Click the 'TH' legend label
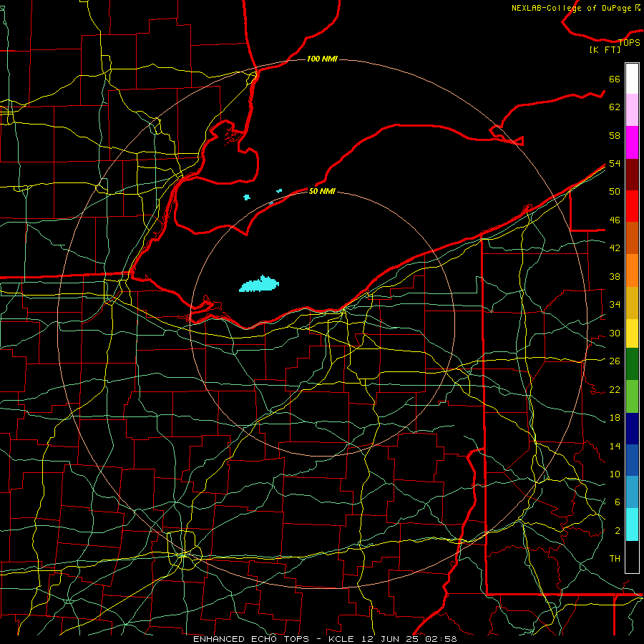644x644 pixels. (615, 559)
